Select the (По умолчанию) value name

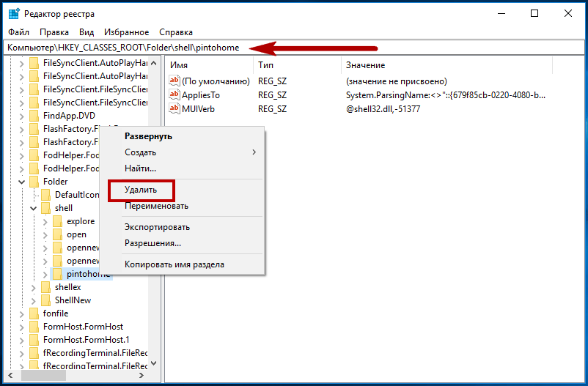[216, 81]
